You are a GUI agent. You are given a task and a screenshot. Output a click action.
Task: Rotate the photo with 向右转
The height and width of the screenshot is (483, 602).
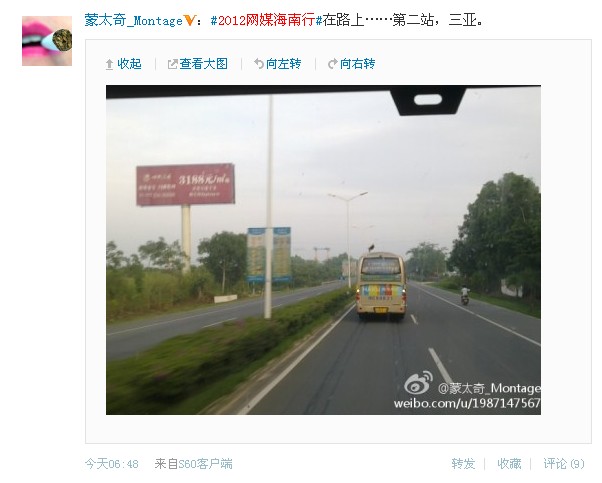[x=357, y=64]
